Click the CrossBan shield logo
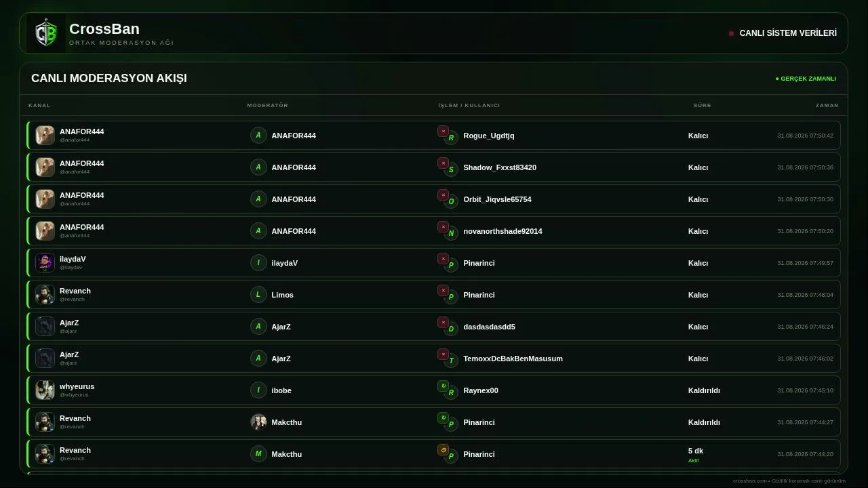The width and height of the screenshot is (868, 488). 46,33
